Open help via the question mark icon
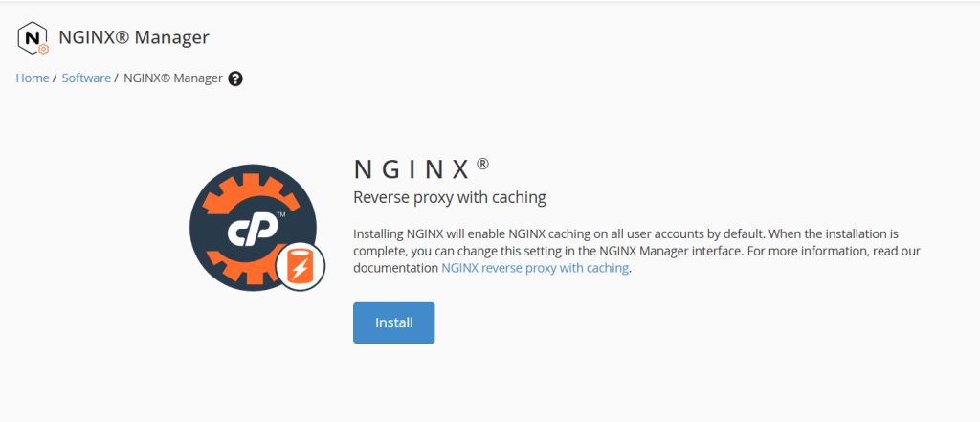980x422 pixels. pyautogui.click(x=235, y=78)
